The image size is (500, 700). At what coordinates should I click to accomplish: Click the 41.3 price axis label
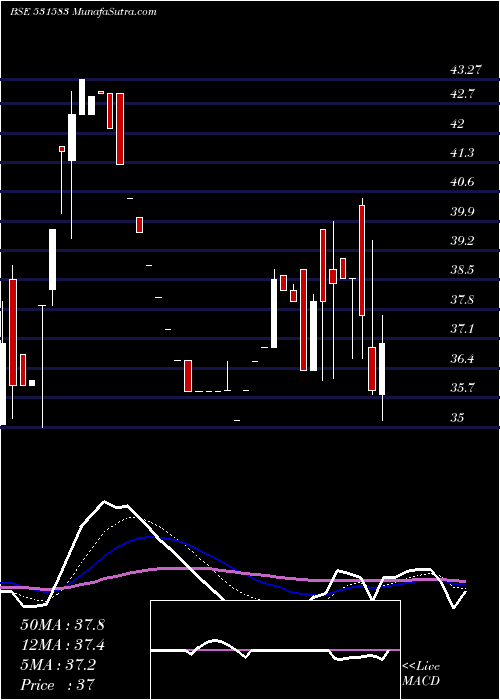click(463, 153)
